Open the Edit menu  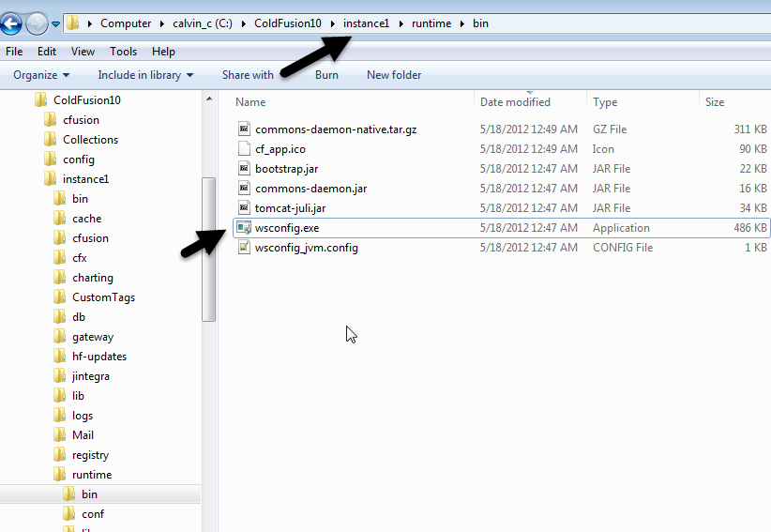click(47, 52)
